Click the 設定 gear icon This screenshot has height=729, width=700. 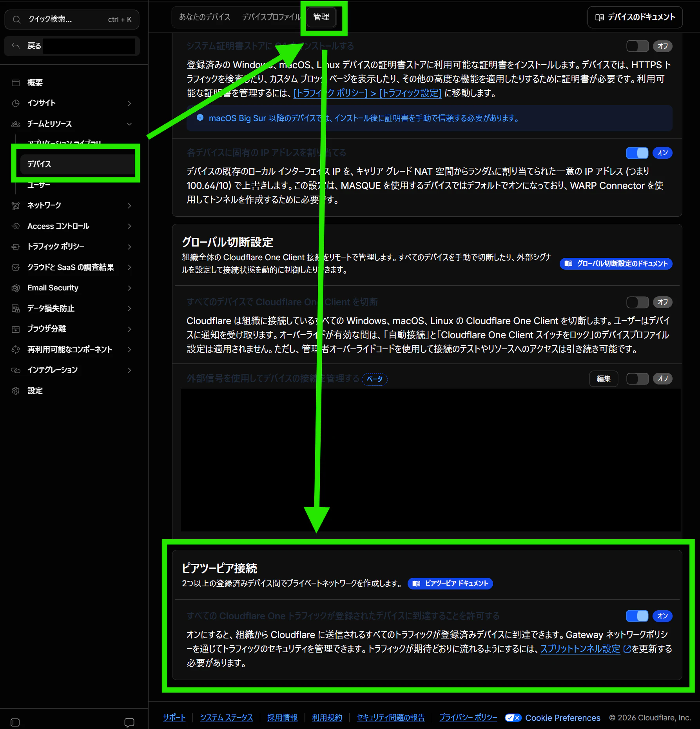pyautogui.click(x=16, y=391)
